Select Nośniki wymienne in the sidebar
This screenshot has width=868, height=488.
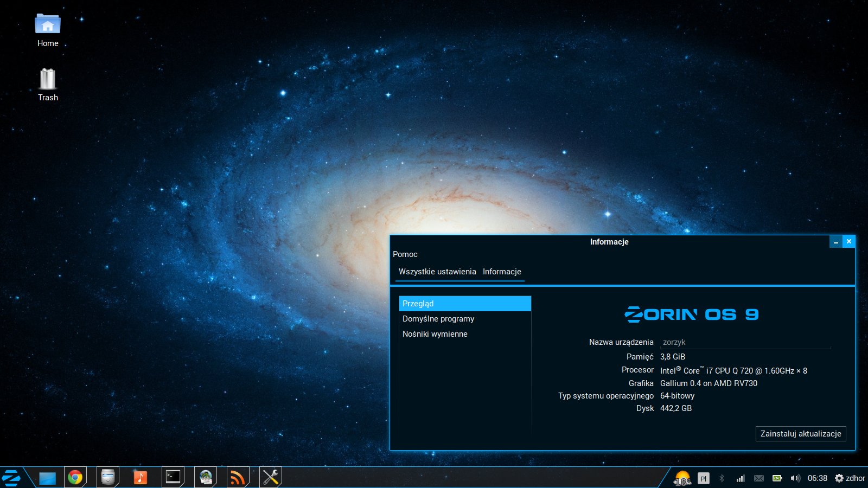click(465, 334)
